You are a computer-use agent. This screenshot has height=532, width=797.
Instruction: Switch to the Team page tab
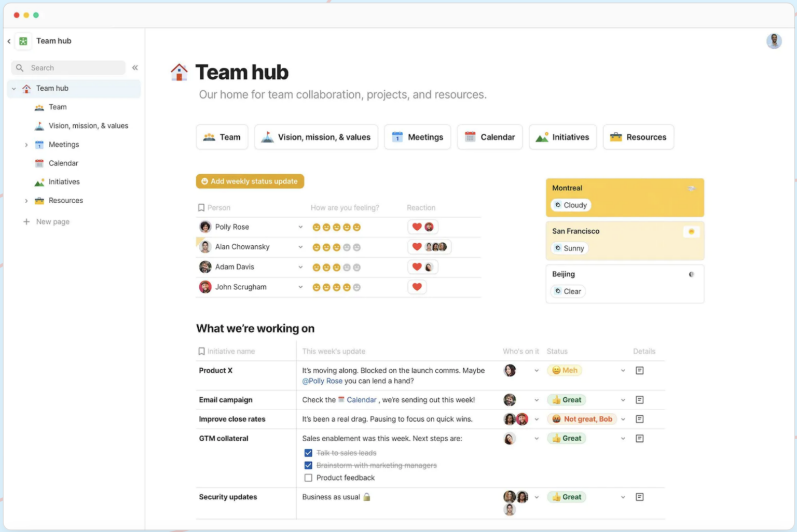(222, 137)
